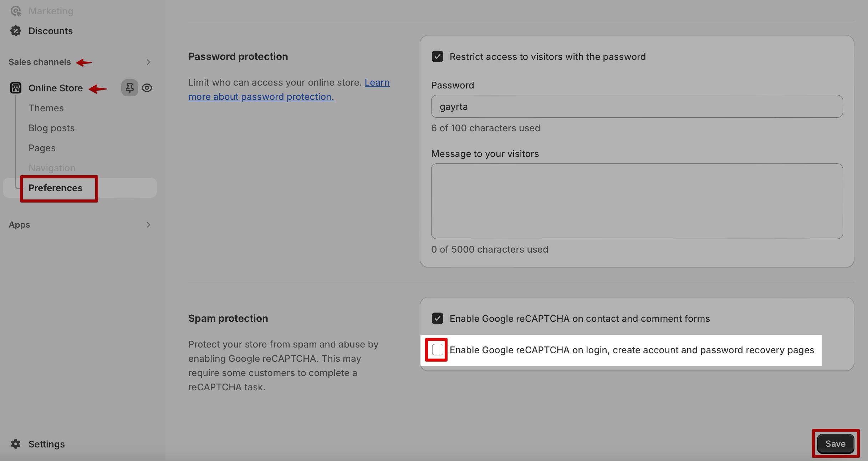Open the Discounts menu item
This screenshot has height=461, width=868.
tap(51, 31)
